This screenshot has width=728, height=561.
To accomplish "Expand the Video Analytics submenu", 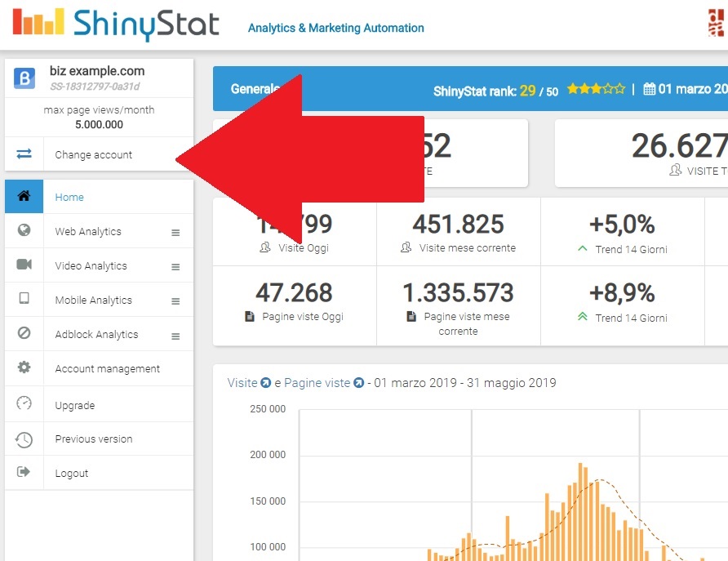I will 175,266.
